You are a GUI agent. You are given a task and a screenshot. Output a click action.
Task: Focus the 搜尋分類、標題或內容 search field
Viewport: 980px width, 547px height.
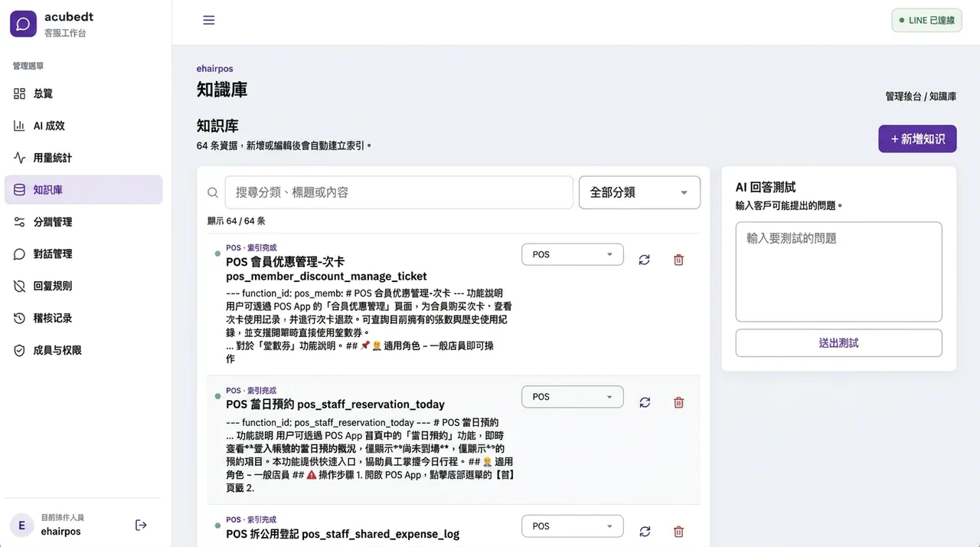coord(399,192)
